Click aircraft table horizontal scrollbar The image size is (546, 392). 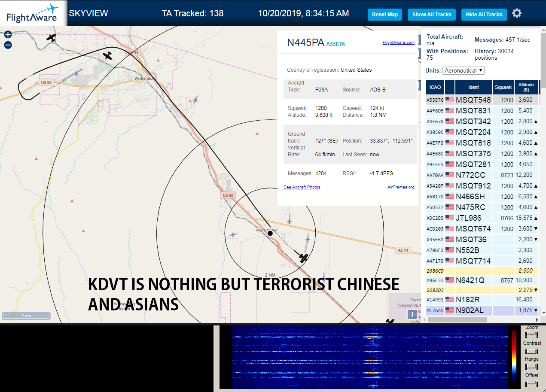[x=458, y=319]
